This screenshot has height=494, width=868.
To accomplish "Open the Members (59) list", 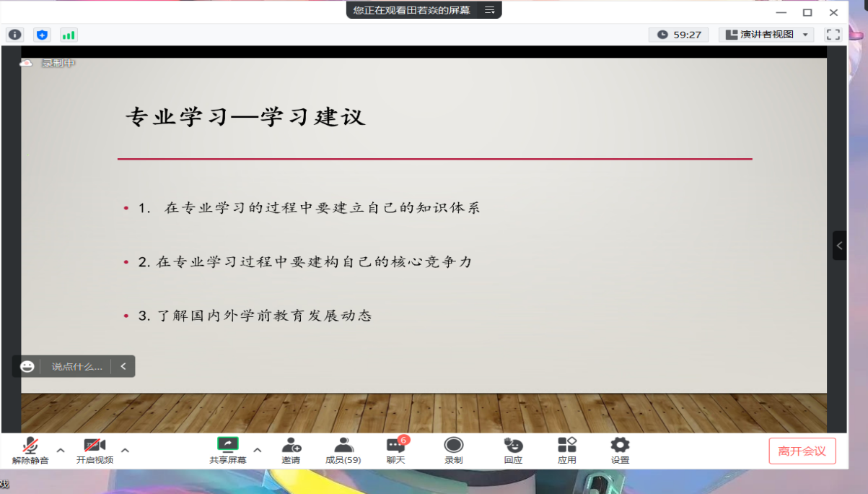I will 343,451.
